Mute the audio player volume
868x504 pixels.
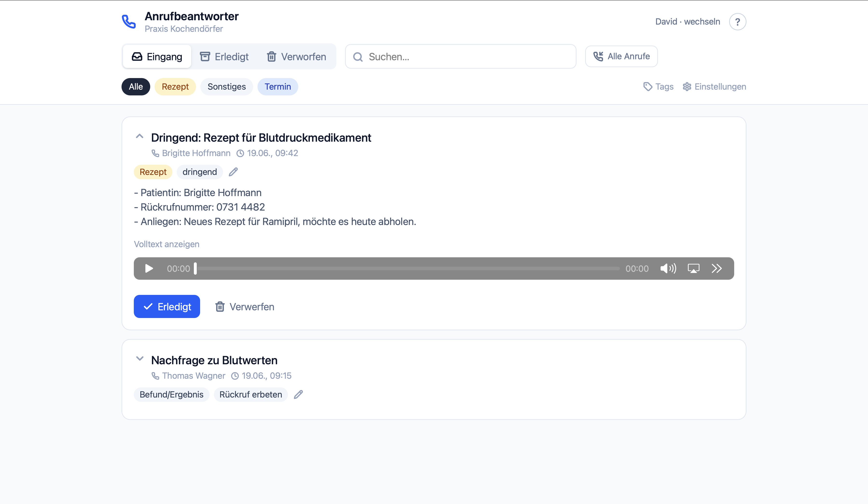click(668, 269)
